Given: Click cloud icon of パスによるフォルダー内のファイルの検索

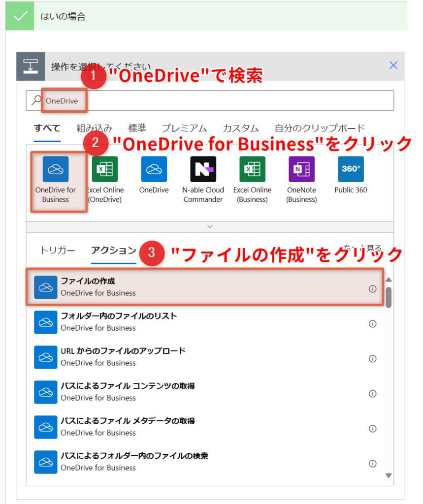Looking at the screenshot, I should 46,462.
